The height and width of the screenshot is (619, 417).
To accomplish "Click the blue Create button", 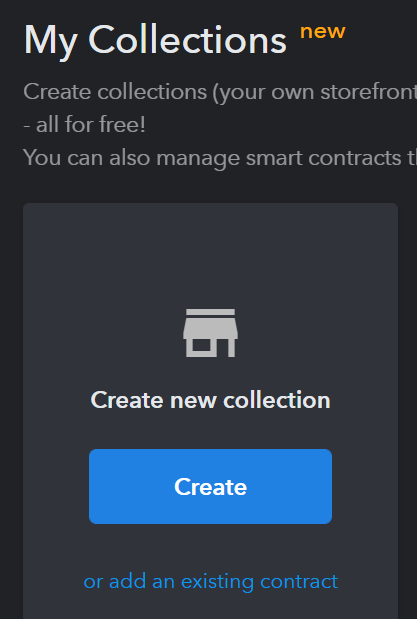I will pyautogui.click(x=210, y=486).
